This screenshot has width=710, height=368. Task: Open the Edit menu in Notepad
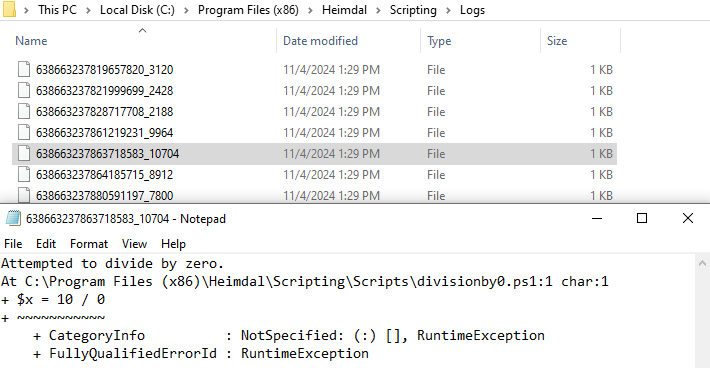(46, 244)
